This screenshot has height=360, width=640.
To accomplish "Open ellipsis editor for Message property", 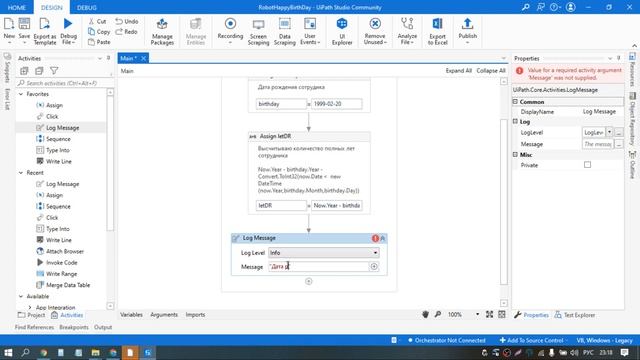I will pyautogui.click(x=619, y=144).
